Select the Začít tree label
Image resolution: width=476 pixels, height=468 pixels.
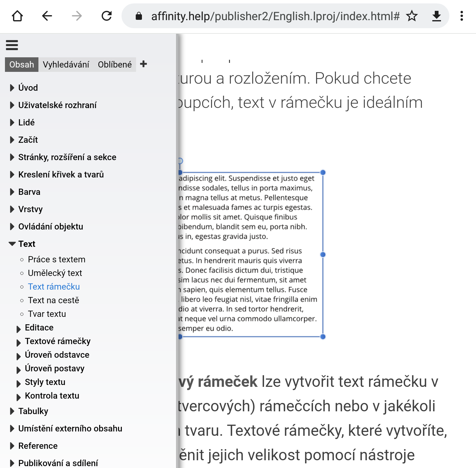pyautogui.click(x=28, y=140)
